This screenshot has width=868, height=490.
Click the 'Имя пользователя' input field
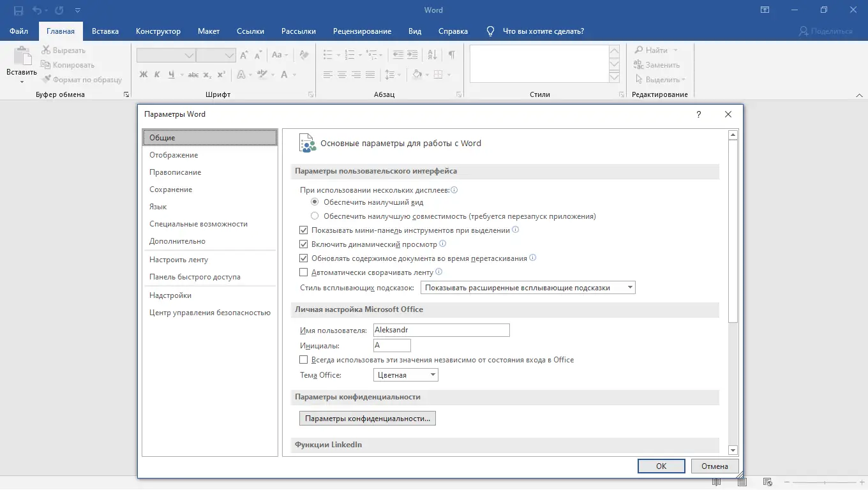click(x=442, y=330)
